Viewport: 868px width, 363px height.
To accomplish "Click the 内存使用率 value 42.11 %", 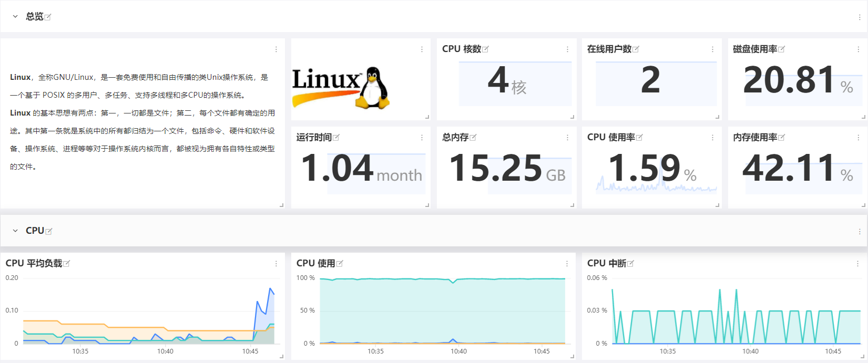I will point(798,169).
